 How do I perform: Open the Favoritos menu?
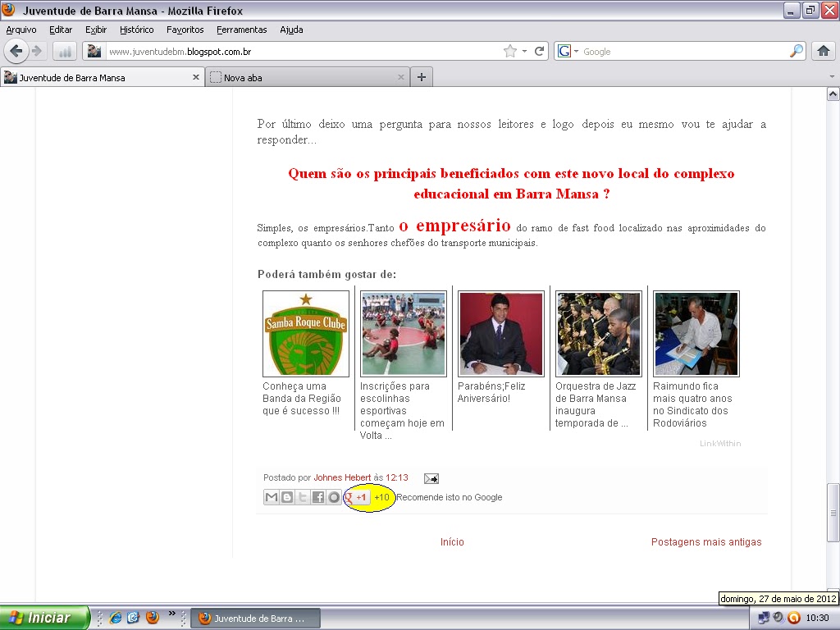click(x=185, y=30)
